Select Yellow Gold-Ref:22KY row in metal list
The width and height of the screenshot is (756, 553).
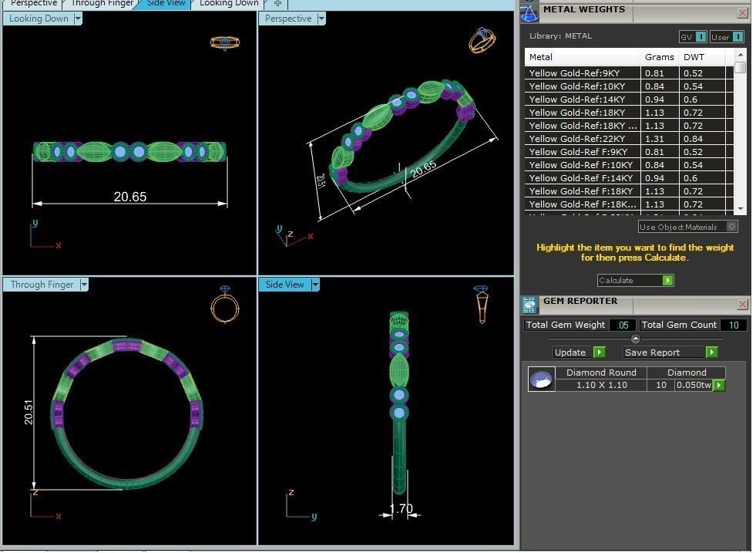[583, 139]
